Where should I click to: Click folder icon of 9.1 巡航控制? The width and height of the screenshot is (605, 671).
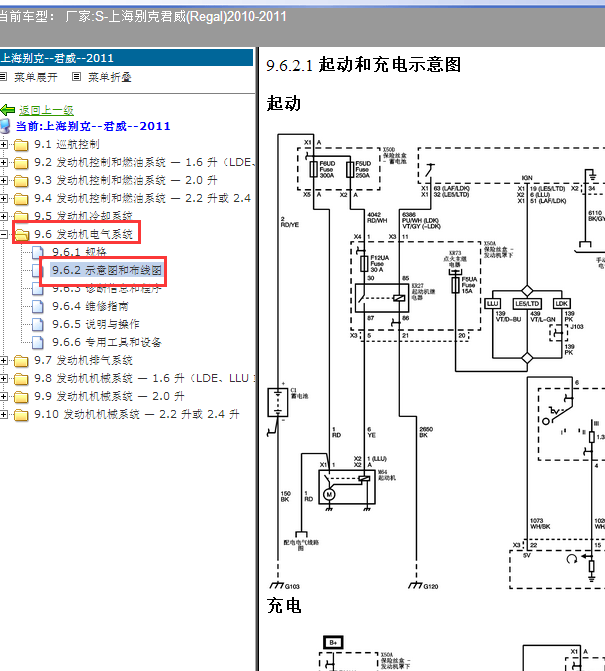click(21, 145)
